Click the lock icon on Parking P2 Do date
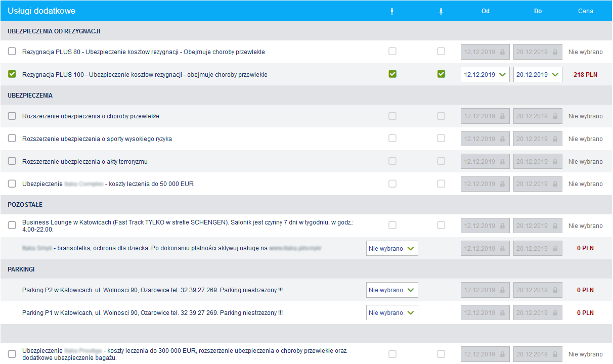 pos(556,290)
